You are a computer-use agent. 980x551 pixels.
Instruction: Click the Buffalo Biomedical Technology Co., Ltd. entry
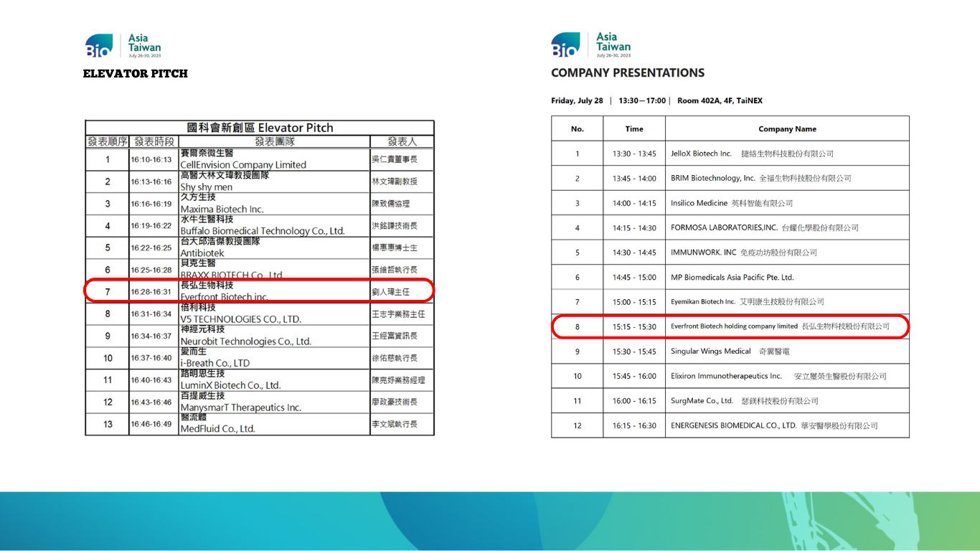pyautogui.click(x=263, y=230)
